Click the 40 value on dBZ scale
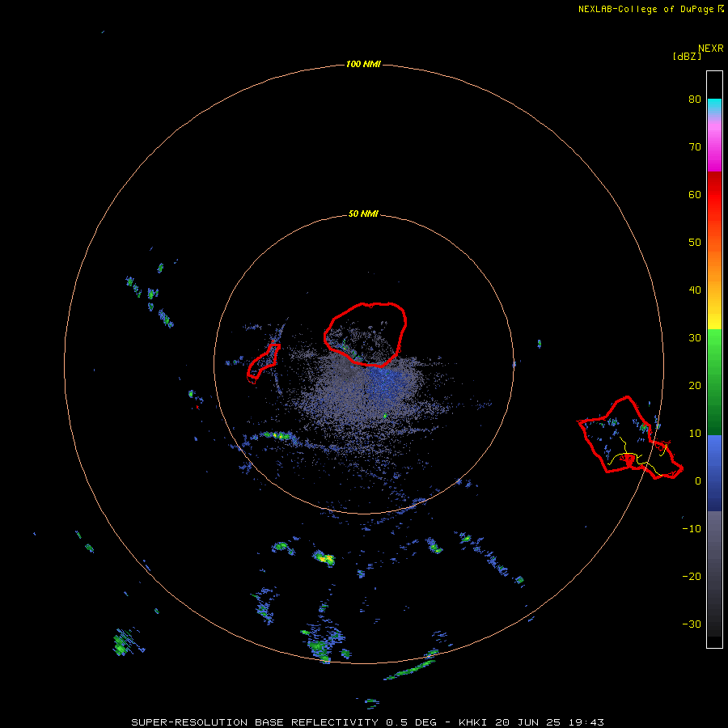The height and width of the screenshot is (728, 728). [695, 290]
